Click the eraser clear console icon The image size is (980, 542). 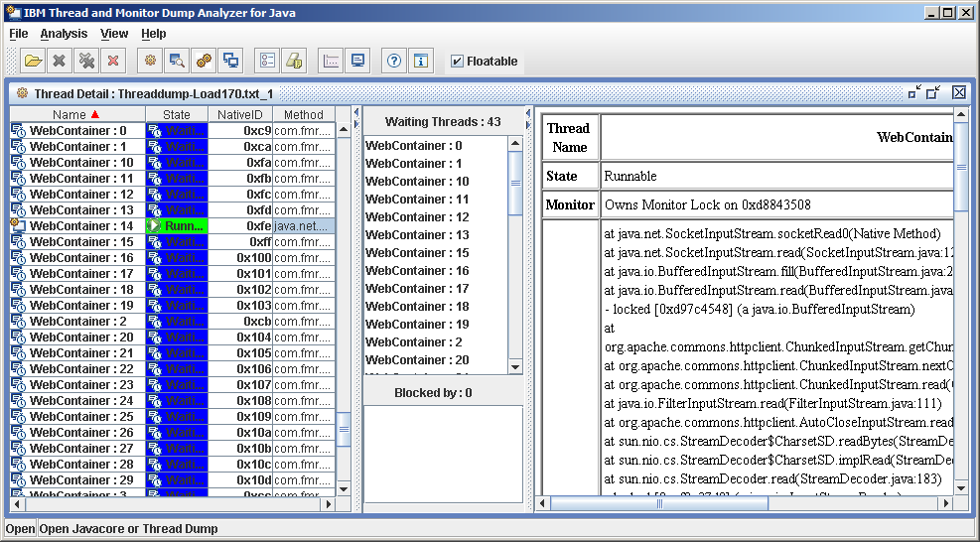294,61
